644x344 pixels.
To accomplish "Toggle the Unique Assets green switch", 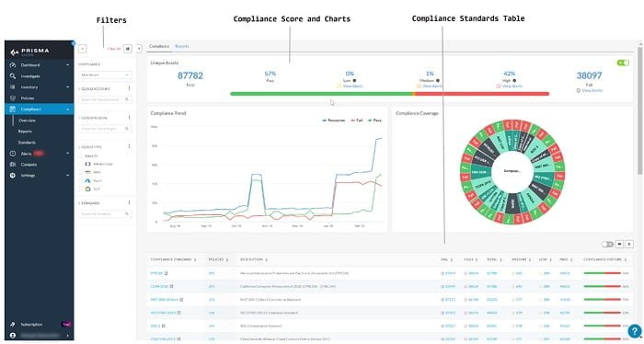I will (x=623, y=63).
